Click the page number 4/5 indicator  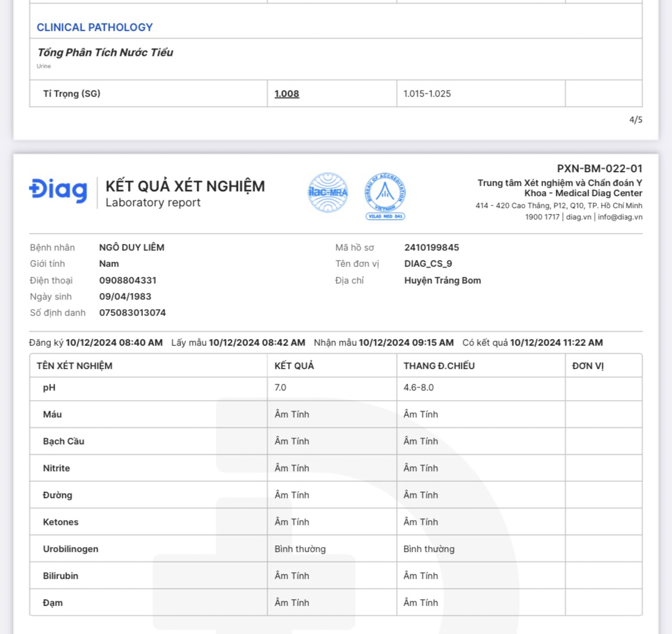635,120
